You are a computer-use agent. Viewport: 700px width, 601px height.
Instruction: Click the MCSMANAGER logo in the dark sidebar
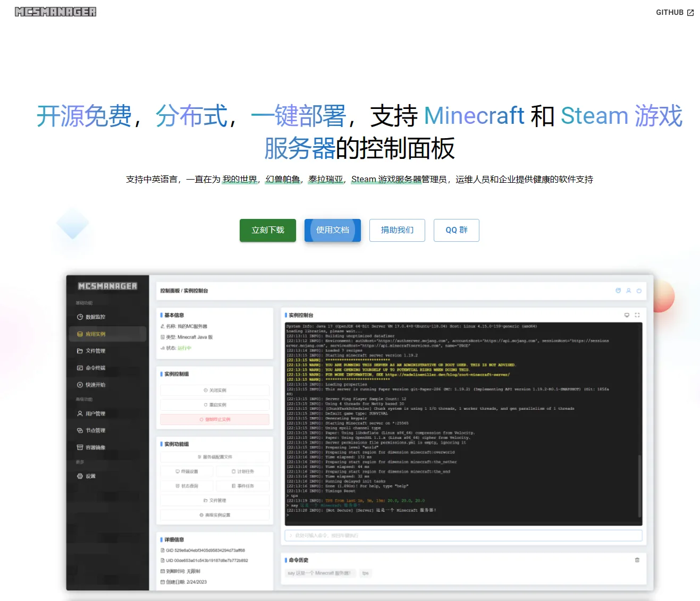(107, 286)
